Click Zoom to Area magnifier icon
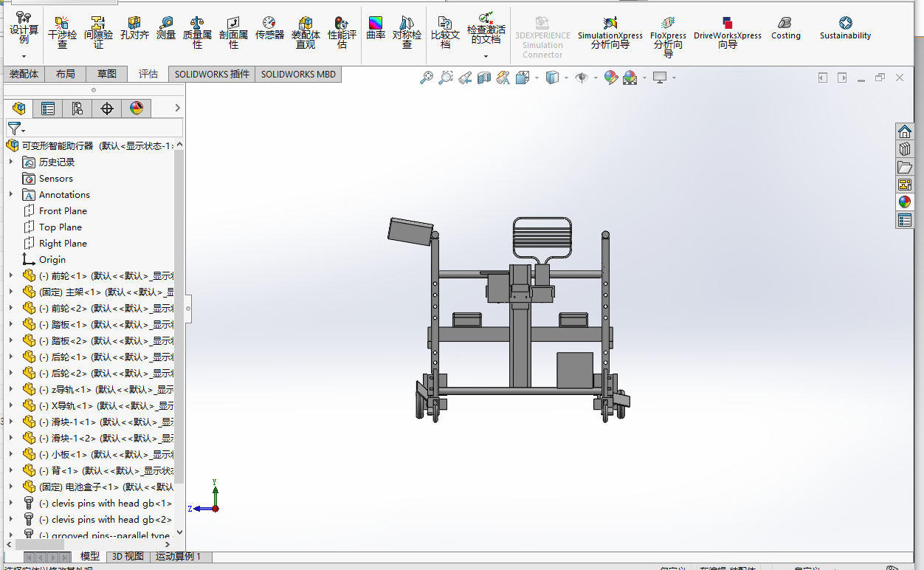Viewport: 924px width, 570px height. pyautogui.click(x=446, y=78)
